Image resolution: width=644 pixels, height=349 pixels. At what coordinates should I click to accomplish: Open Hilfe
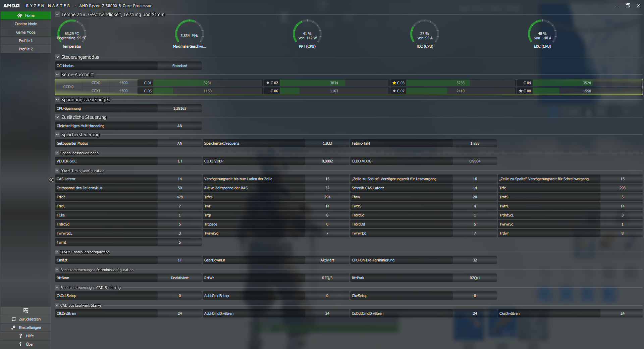point(26,336)
